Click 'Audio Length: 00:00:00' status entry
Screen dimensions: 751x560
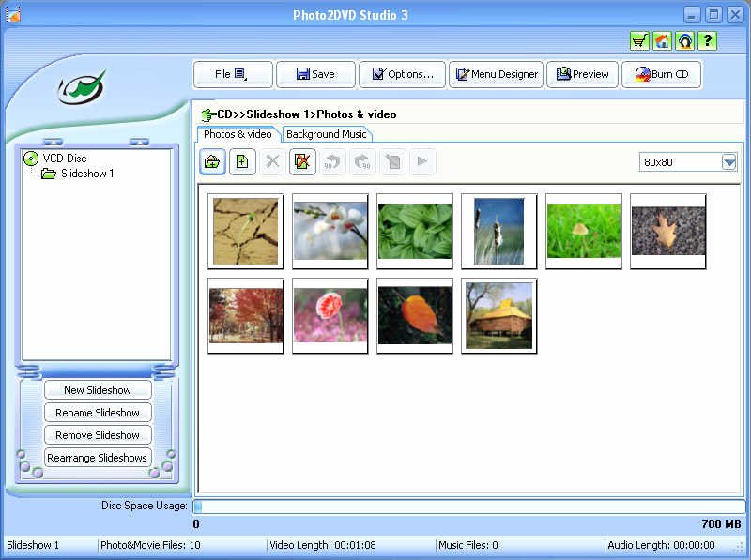[661, 545]
